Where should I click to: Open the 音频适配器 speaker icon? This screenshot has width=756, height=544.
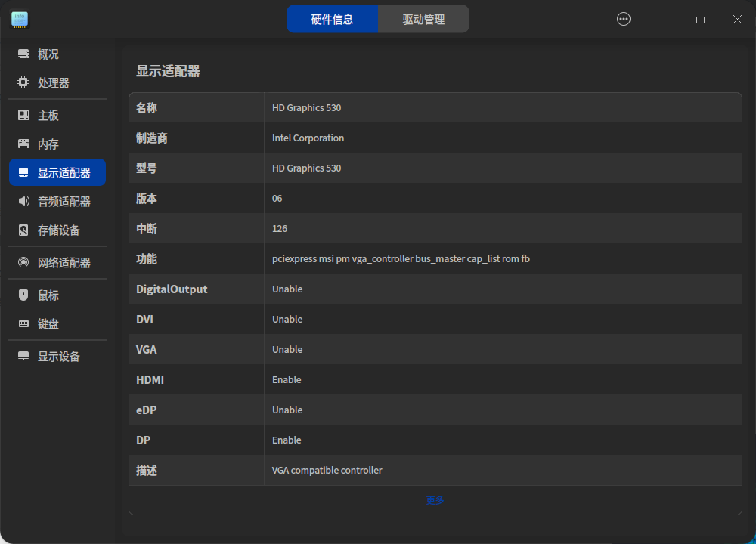click(x=23, y=201)
